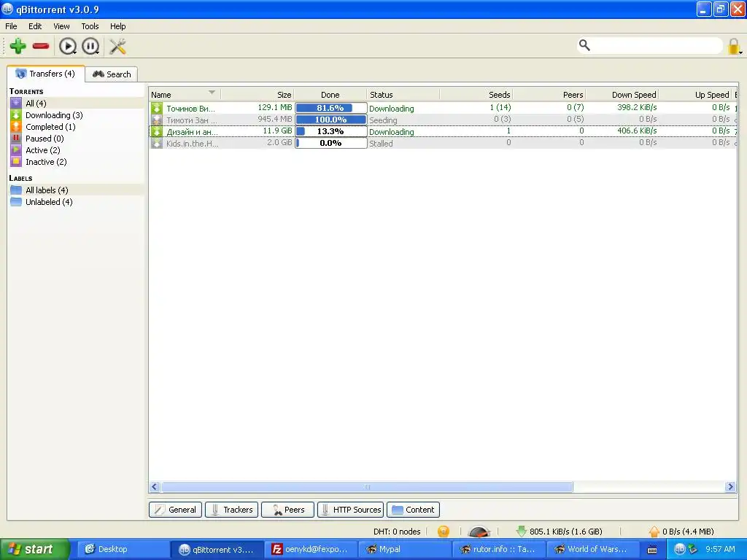Open the Help menu
747x560 pixels.
click(117, 26)
